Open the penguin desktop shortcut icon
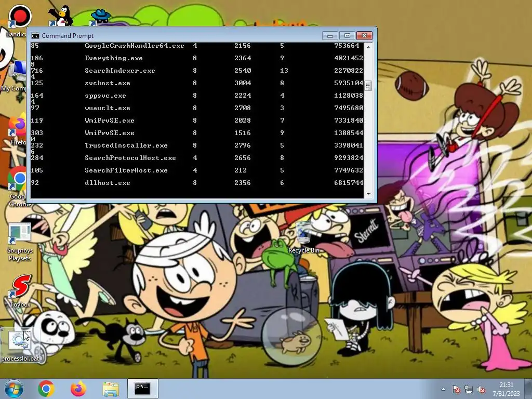Image resolution: width=532 pixels, height=399 pixels. tap(60, 16)
